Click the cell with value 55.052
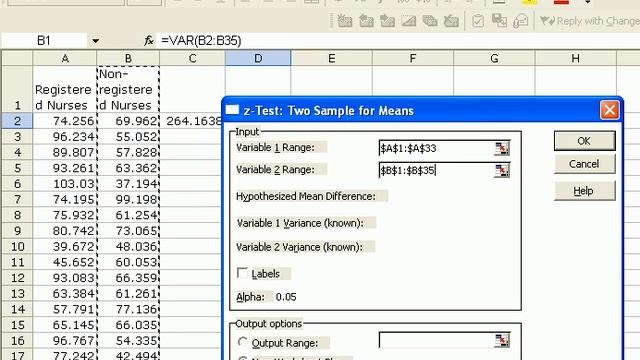 click(x=128, y=137)
